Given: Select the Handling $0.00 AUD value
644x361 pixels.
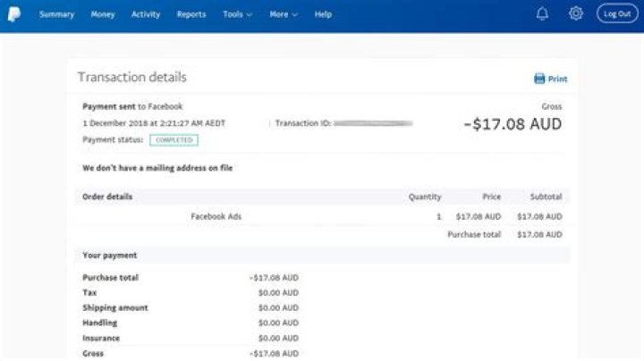Looking at the screenshot, I should (278, 323).
